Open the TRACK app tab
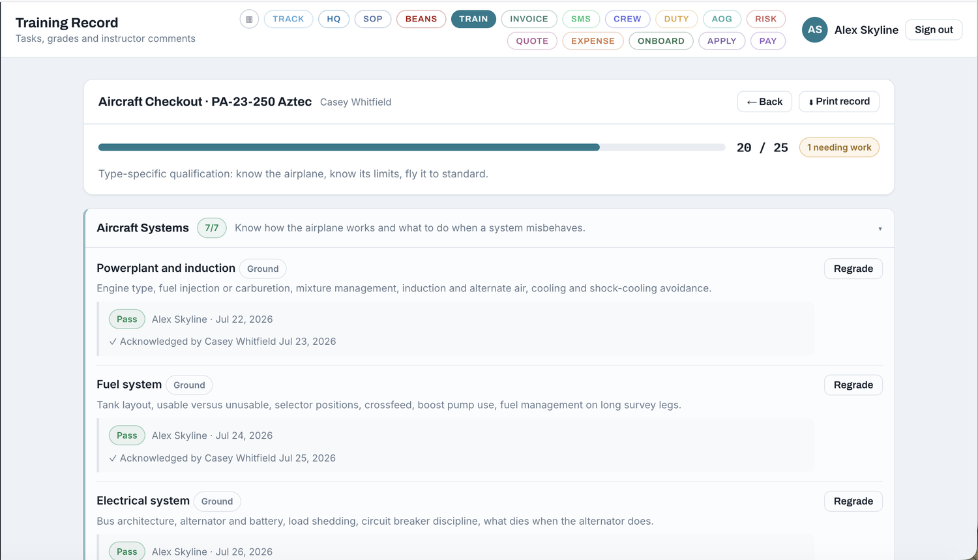 click(x=288, y=19)
